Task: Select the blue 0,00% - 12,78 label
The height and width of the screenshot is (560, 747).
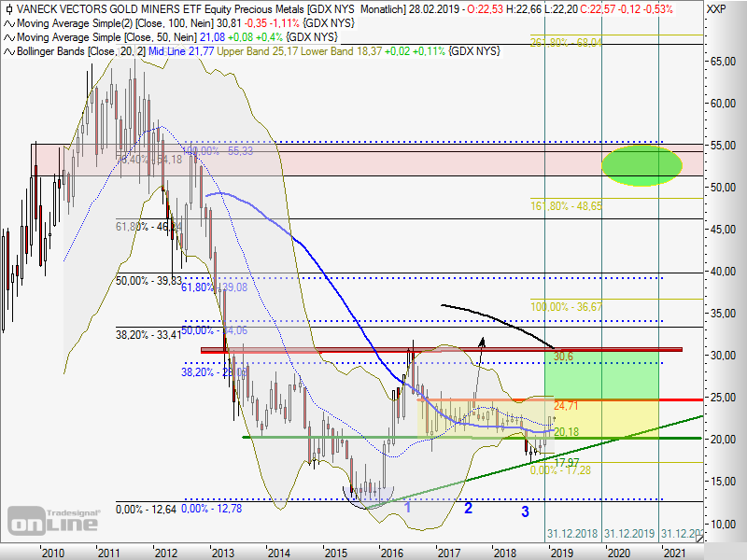Action: tap(212, 509)
